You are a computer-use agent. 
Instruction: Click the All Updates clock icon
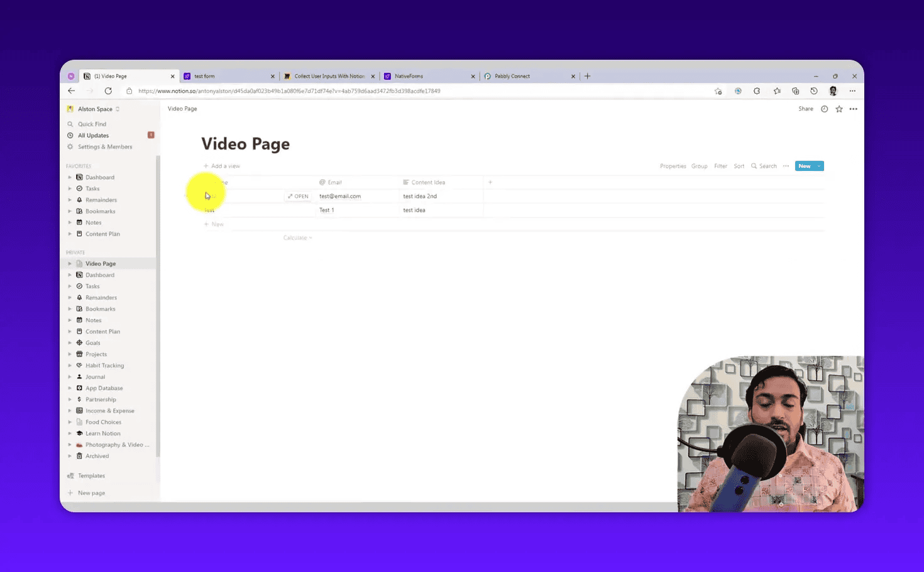71,135
